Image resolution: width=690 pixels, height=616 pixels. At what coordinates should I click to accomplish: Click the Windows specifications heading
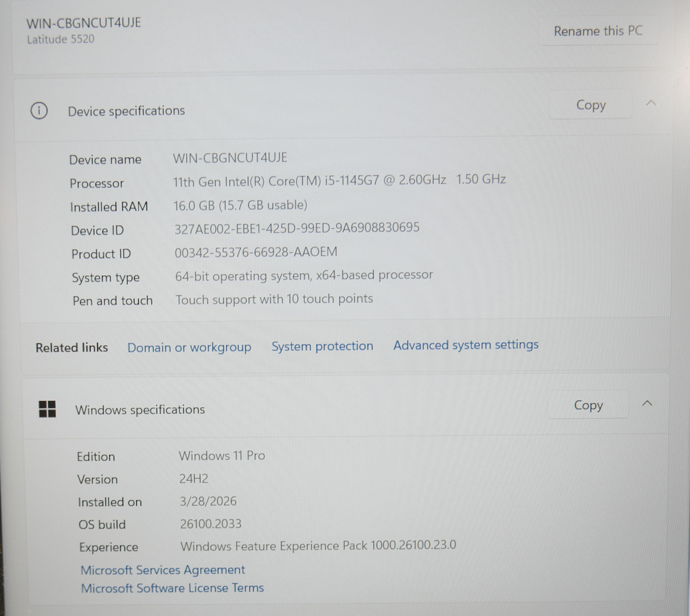140,409
